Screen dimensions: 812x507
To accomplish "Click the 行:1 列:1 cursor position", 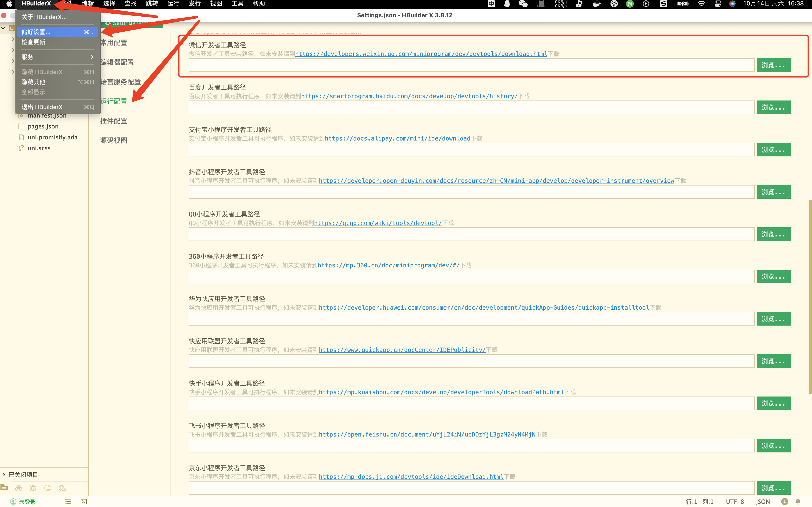I will (700, 502).
